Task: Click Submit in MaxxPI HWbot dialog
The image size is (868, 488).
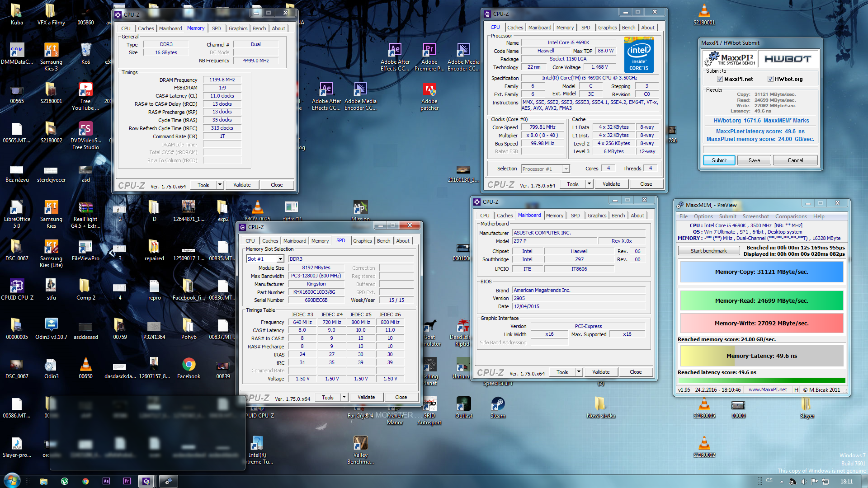Action: 719,160
